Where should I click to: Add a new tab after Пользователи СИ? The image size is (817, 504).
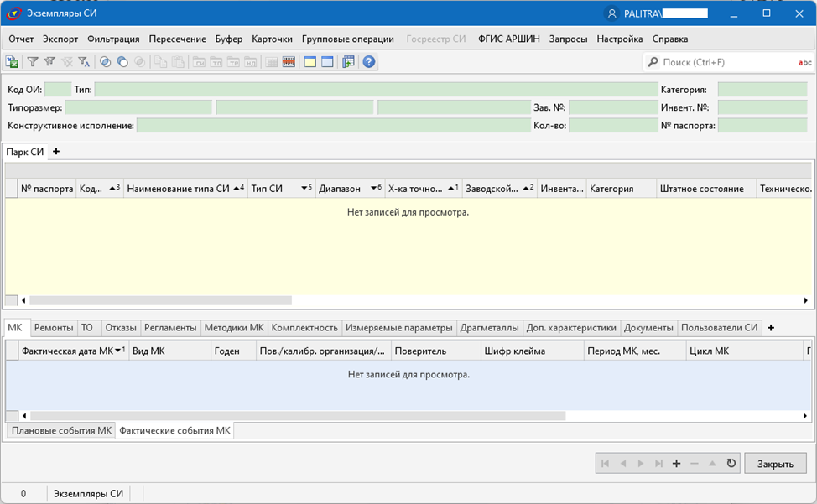[771, 328]
